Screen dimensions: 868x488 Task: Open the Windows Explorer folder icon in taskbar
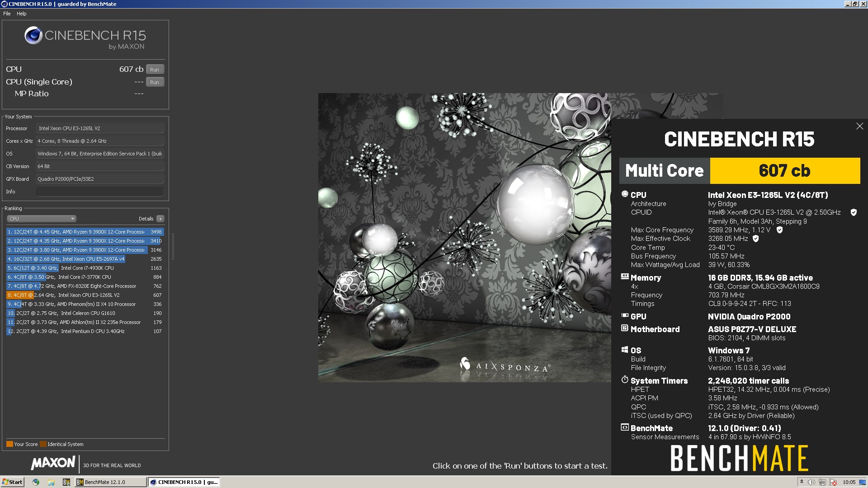[51, 482]
